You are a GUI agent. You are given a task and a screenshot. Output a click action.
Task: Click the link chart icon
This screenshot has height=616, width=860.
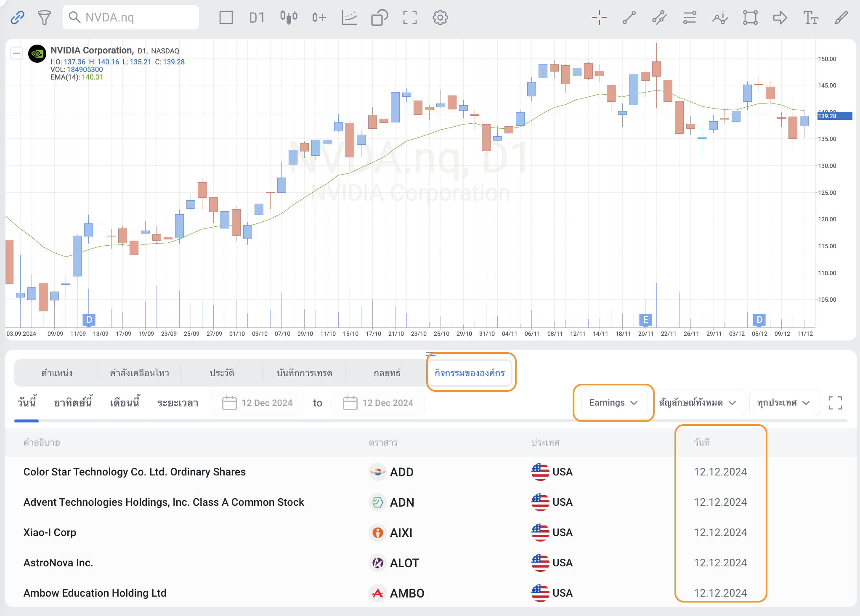pyautogui.click(x=17, y=18)
